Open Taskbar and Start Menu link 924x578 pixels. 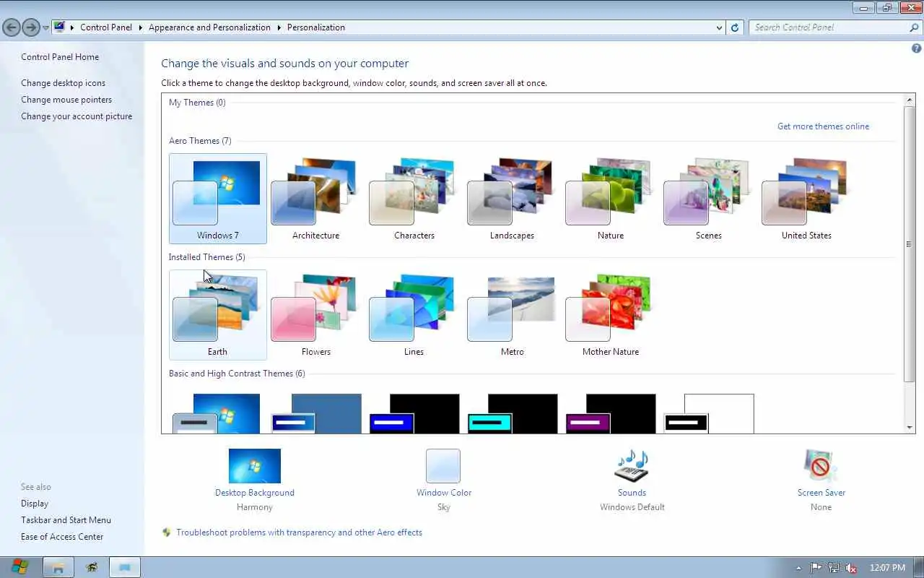click(x=66, y=520)
